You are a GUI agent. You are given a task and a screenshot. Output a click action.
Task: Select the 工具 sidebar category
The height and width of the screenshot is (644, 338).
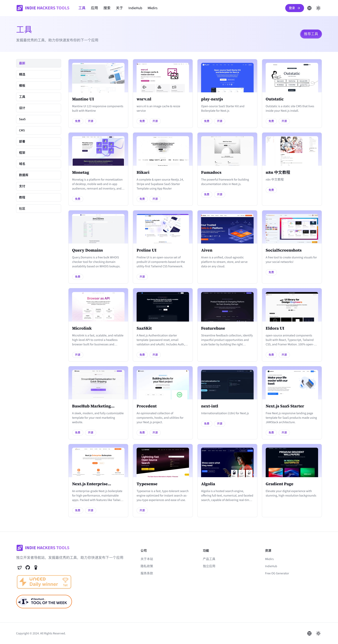pos(38,97)
